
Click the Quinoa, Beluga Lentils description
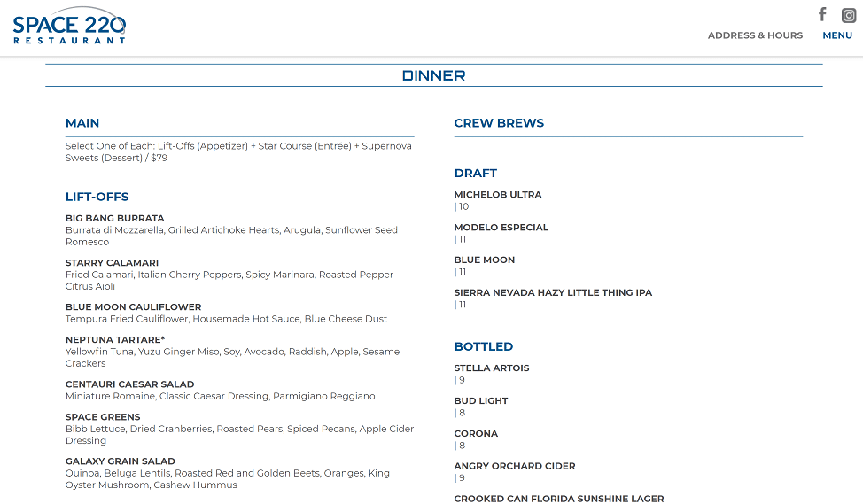pyautogui.click(x=228, y=479)
